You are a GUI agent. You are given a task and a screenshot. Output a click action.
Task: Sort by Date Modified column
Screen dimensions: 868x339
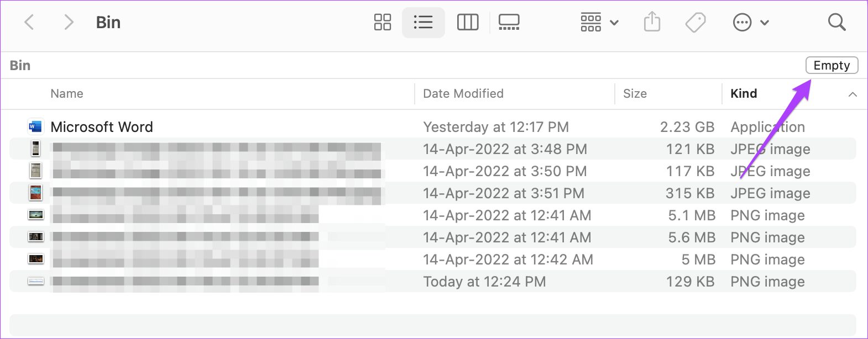(x=463, y=94)
